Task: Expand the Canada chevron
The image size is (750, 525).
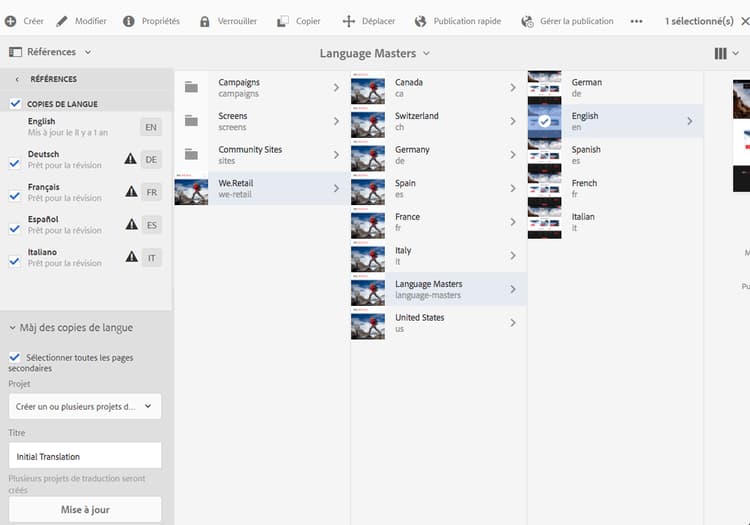Action: coord(513,88)
